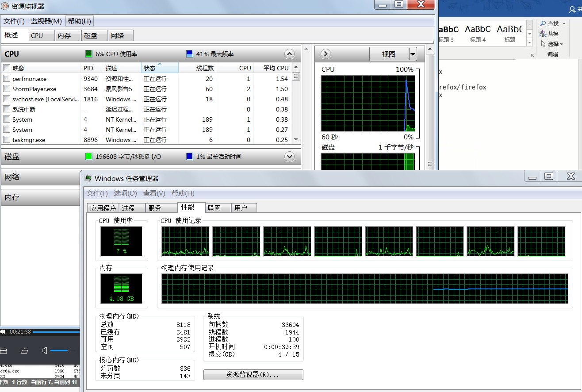Open the toolbox icon in the media player
This screenshot has height=392, width=582.
click(x=4, y=351)
